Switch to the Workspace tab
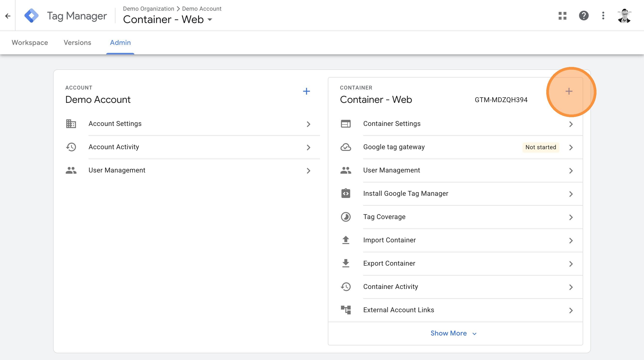Screen dimensions: 644x360 click(x=30, y=42)
